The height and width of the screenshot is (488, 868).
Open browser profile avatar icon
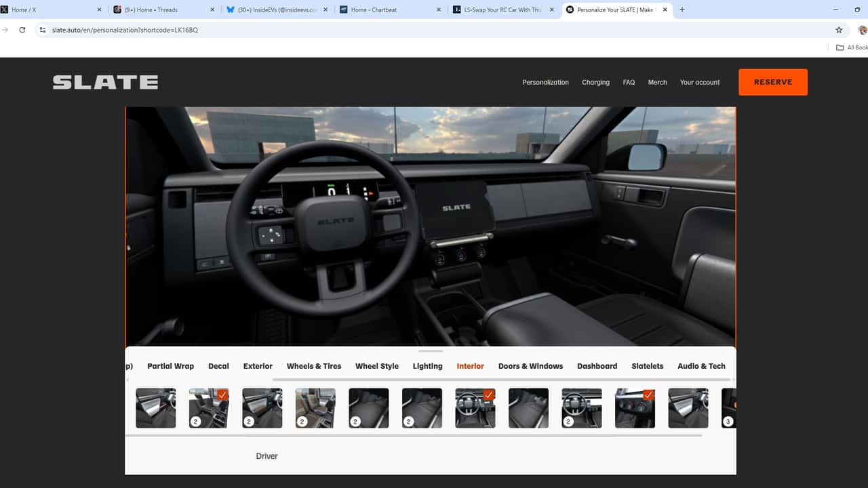[x=863, y=30]
